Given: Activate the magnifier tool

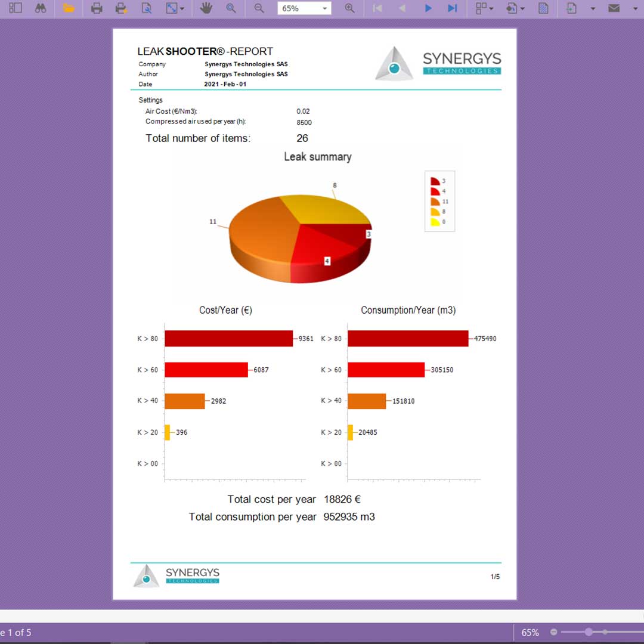Looking at the screenshot, I should click(231, 8).
